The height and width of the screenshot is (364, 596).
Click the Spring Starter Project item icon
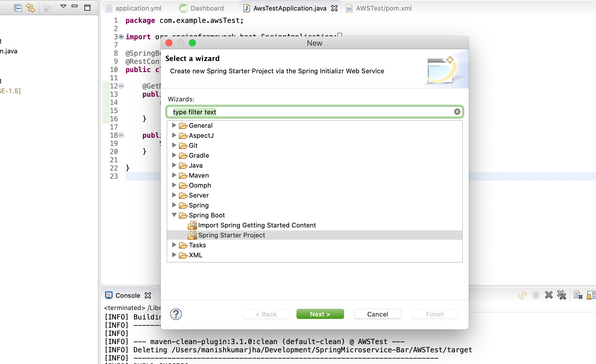(x=192, y=235)
